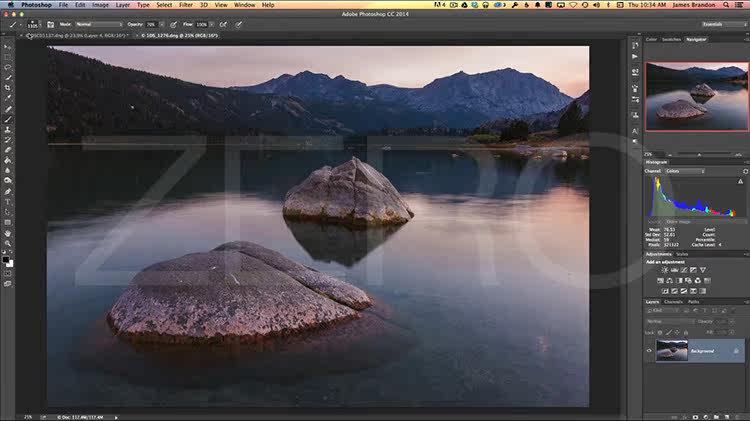Select the Rectangle shape tool

pos(8,222)
